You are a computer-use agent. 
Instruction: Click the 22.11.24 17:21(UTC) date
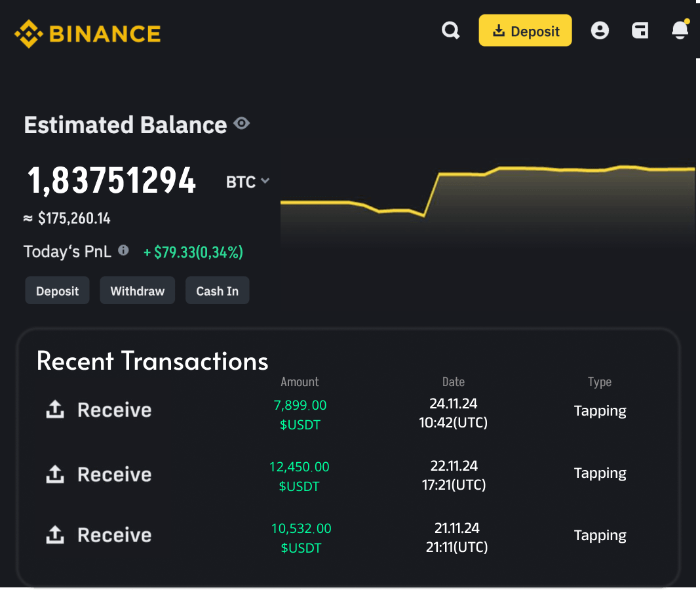tap(454, 475)
